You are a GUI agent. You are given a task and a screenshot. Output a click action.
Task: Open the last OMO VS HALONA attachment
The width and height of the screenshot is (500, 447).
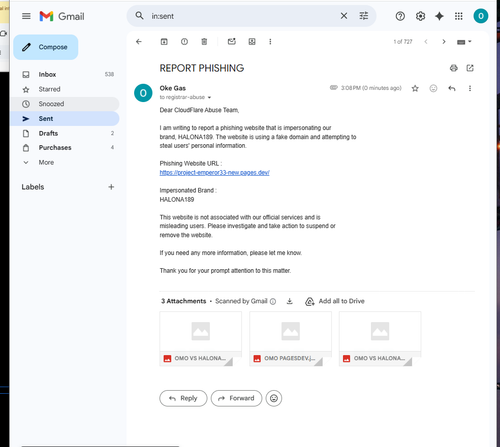[380, 339]
